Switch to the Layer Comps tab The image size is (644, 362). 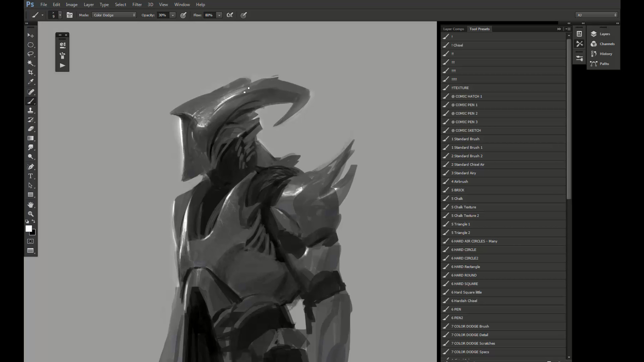pyautogui.click(x=453, y=29)
